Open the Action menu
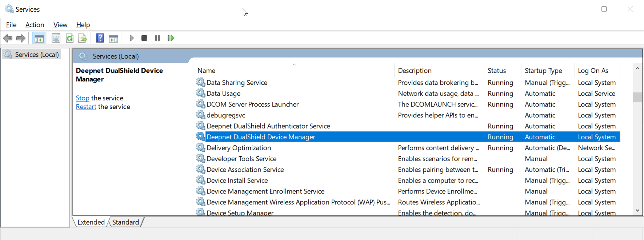This screenshot has width=644, height=240. [x=35, y=25]
